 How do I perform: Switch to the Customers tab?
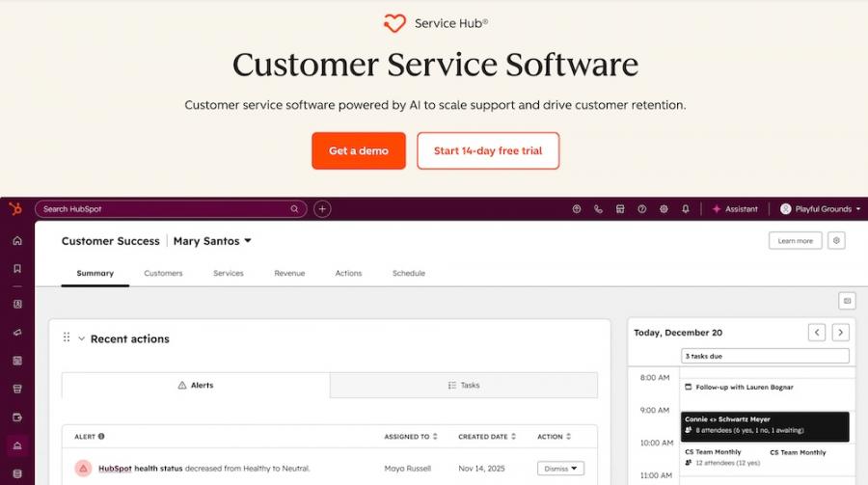click(x=163, y=273)
